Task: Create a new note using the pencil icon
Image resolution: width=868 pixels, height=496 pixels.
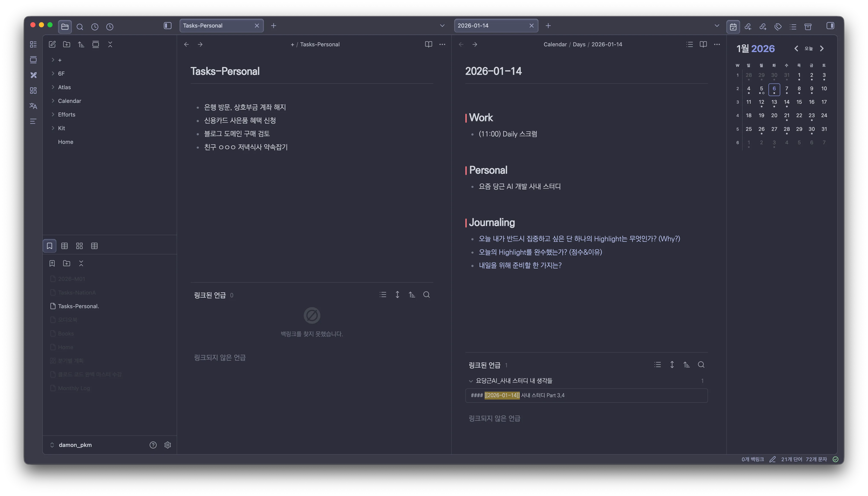Action: (52, 44)
